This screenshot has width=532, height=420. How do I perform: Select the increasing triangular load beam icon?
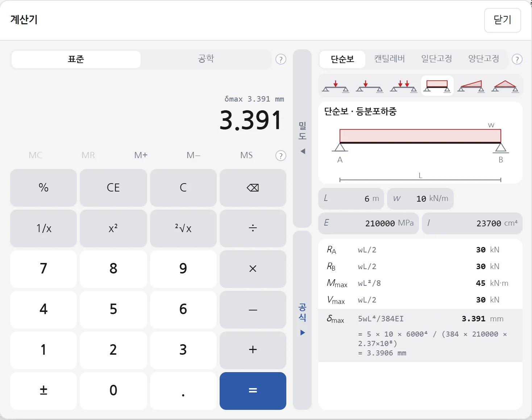coord(471,86)
